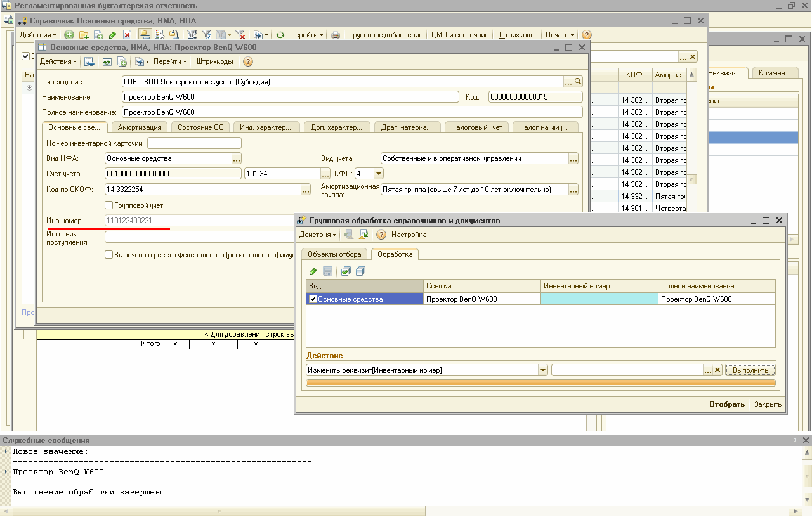
Task: Click ЦМО и состояние button
Action: coord(460,35)
